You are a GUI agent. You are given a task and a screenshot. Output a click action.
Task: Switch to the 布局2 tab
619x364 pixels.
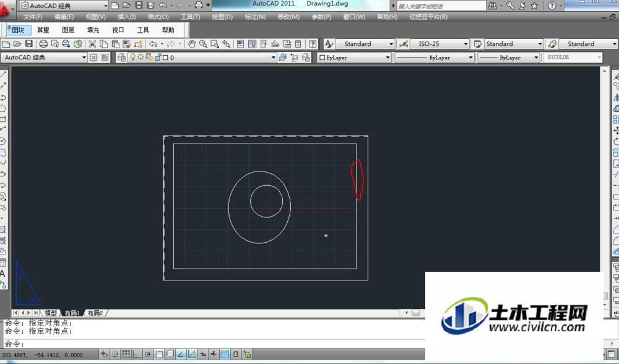(x=95, y=313)
